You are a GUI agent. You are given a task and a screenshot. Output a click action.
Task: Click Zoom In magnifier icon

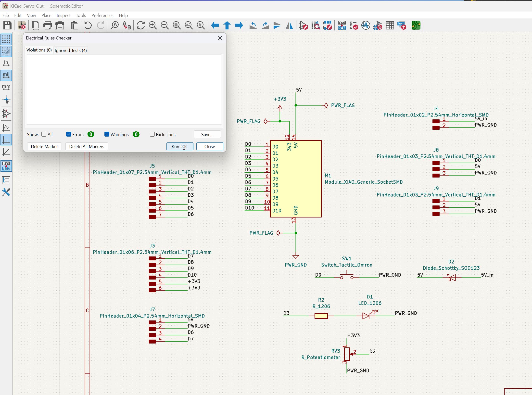coord(152,25)
